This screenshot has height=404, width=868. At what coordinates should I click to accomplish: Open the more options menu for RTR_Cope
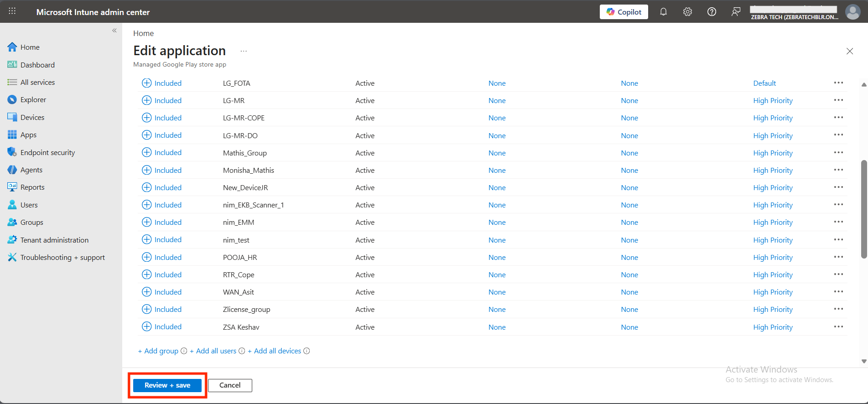coord(838,274)
